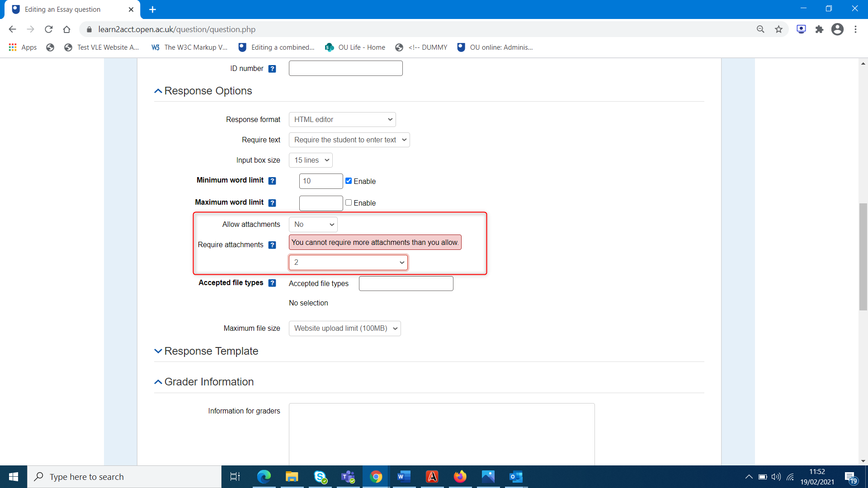
Task: Open the system tray hidden icons arrow
Action: pos(749,477)
